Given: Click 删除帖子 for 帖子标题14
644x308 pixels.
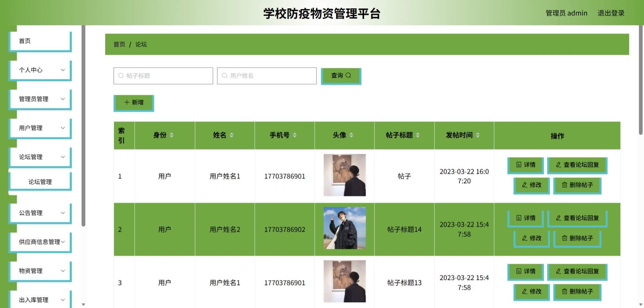Looking at the screenshot, I should click(x=577, y=239).
